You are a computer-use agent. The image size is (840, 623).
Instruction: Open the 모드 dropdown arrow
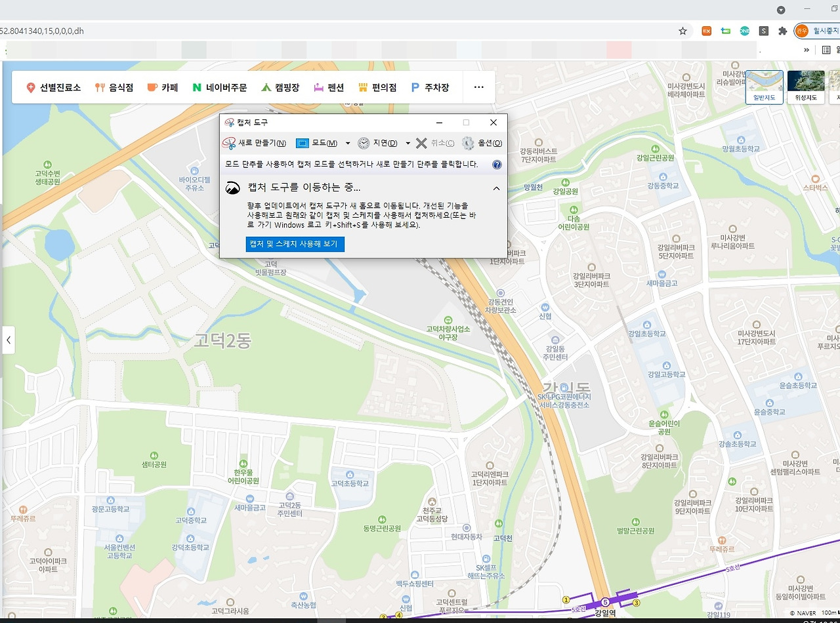pyautogui.click(x=348, y=143)
